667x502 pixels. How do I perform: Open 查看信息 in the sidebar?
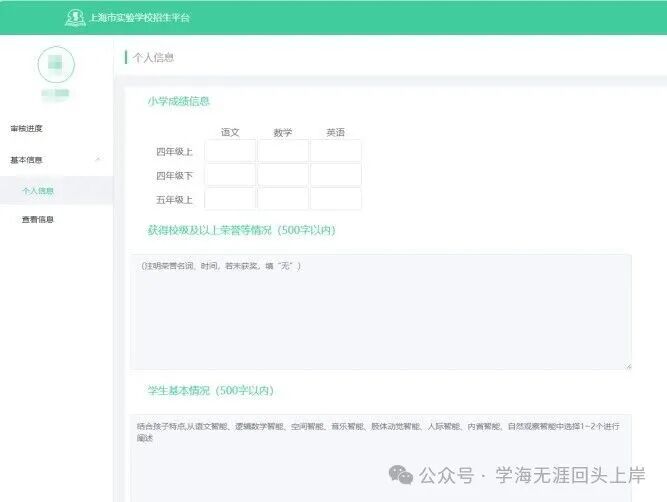click(x=38, y=219)
